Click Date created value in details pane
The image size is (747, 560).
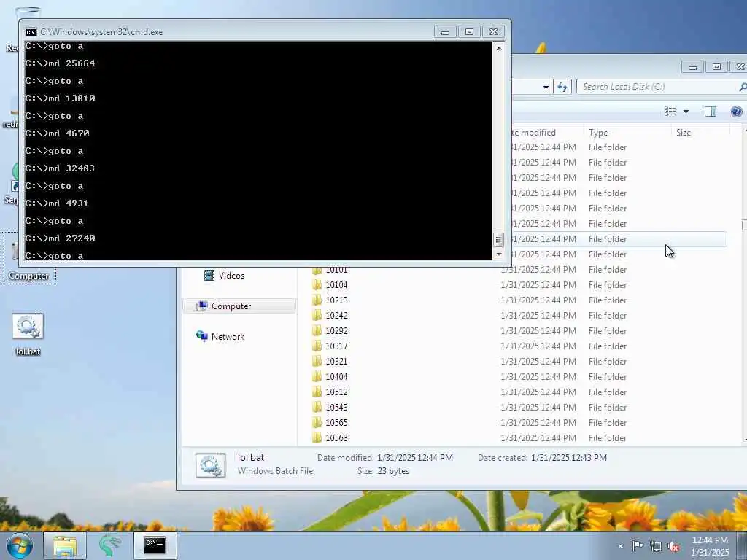click(x=569, y=458)
